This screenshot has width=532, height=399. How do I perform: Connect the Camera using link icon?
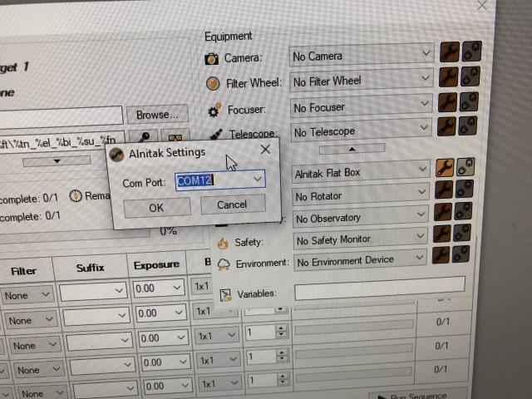[471, 52]
